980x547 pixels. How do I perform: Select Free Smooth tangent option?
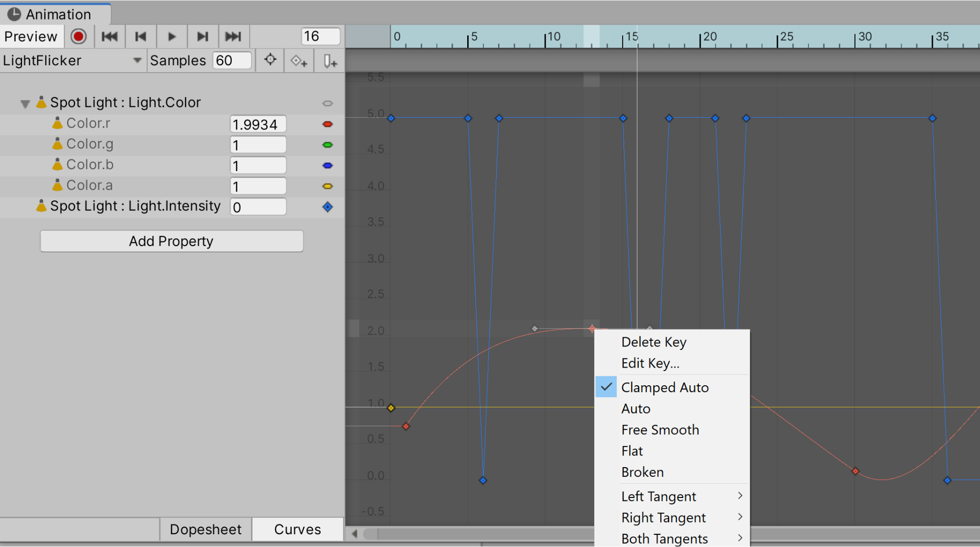[660, 429]
